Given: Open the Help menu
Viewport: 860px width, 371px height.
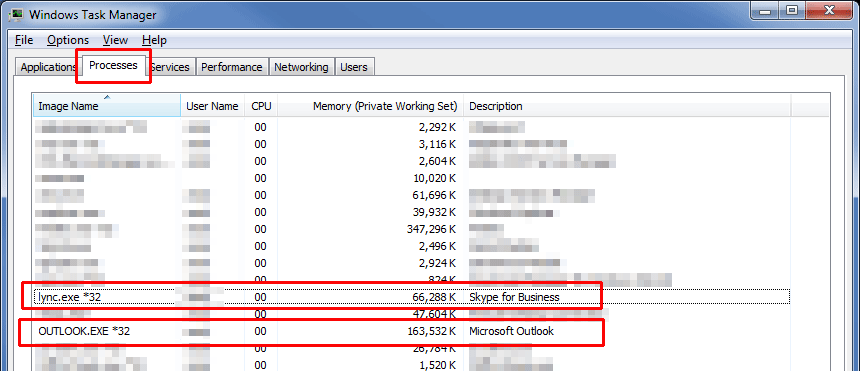Looking at the screenshot, I should (154, 40).
